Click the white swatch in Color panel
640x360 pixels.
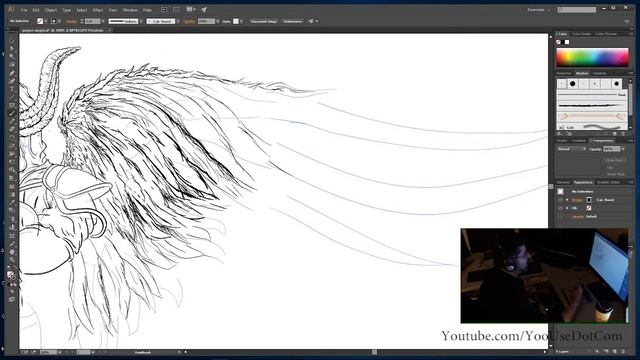click(x=567, y=42)
